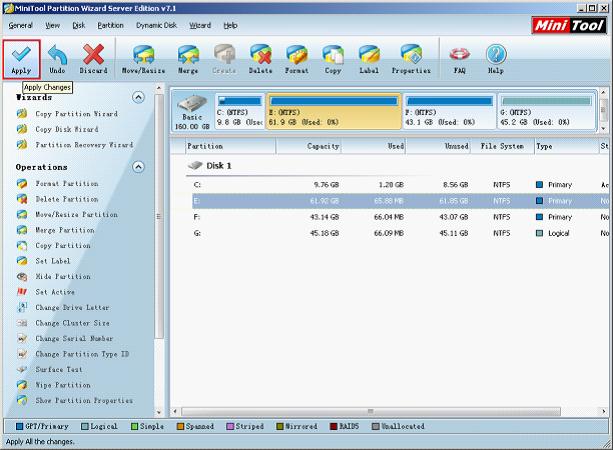
Task: Click the Discard red X icon
Action: pos(93,54)
